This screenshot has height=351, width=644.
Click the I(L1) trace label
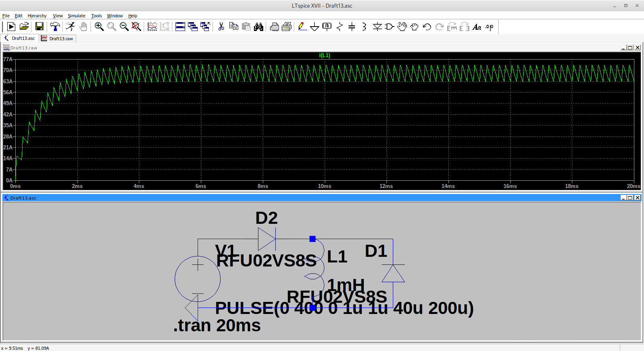point(324,55)
